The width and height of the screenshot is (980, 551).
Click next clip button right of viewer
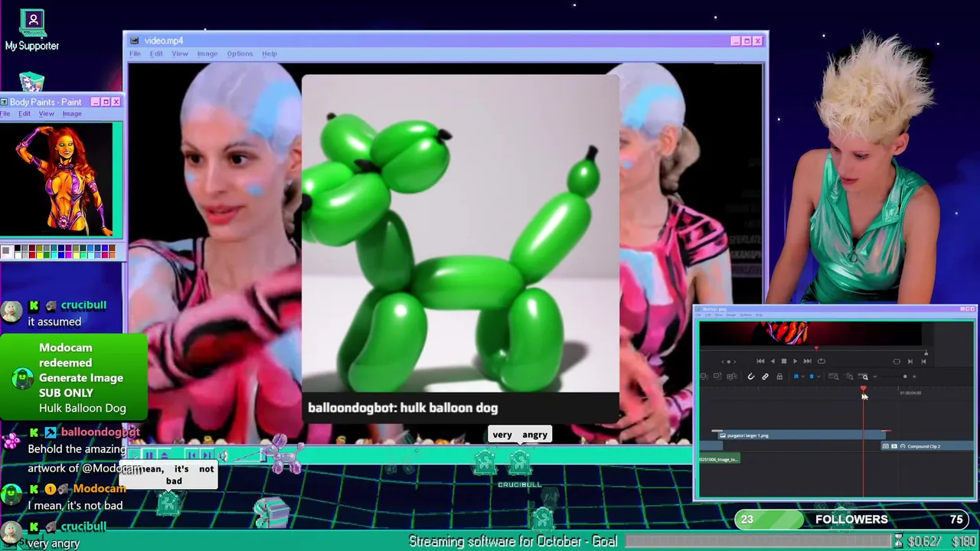pyautogui.click(x=910, y=361)
